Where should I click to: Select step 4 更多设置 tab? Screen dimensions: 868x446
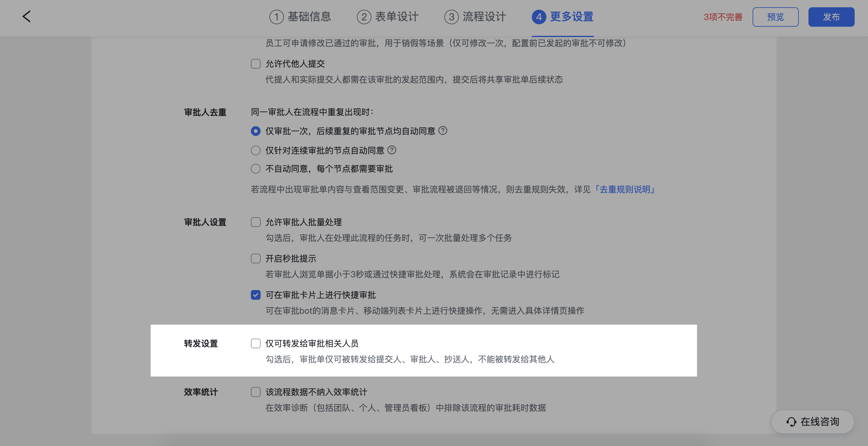click(563, 17)
